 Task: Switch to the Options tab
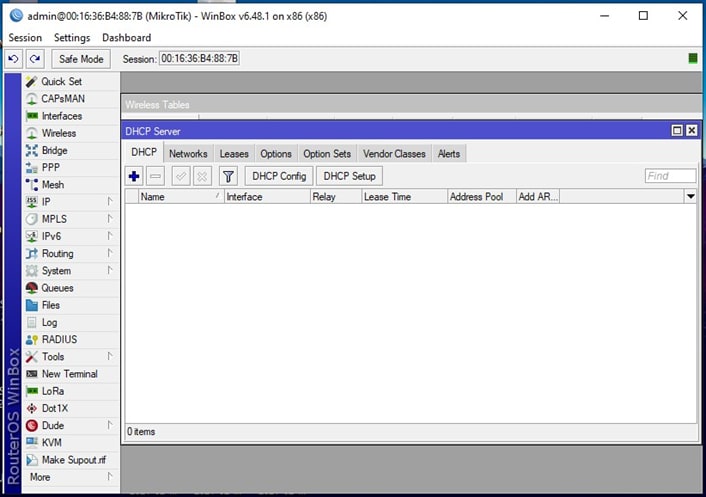click(276, 154)
